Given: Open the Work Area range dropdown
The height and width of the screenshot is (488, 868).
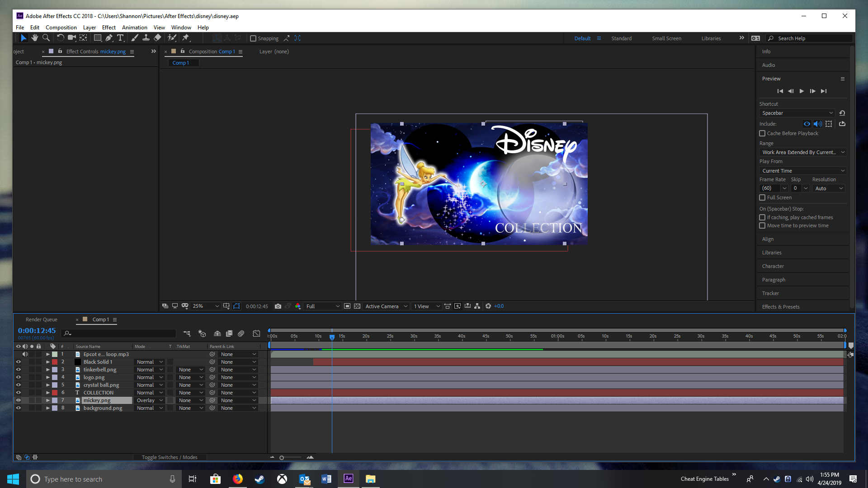Looking at the screenshot, I should tap(802, 152).
